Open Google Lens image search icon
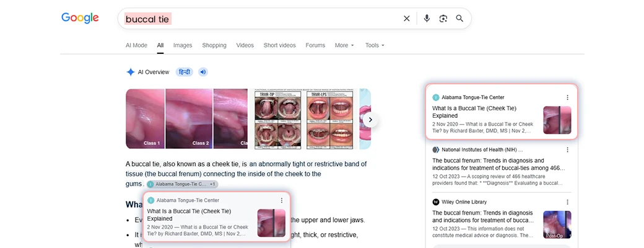This screenshot has width=644, height=248. [443, 19]
